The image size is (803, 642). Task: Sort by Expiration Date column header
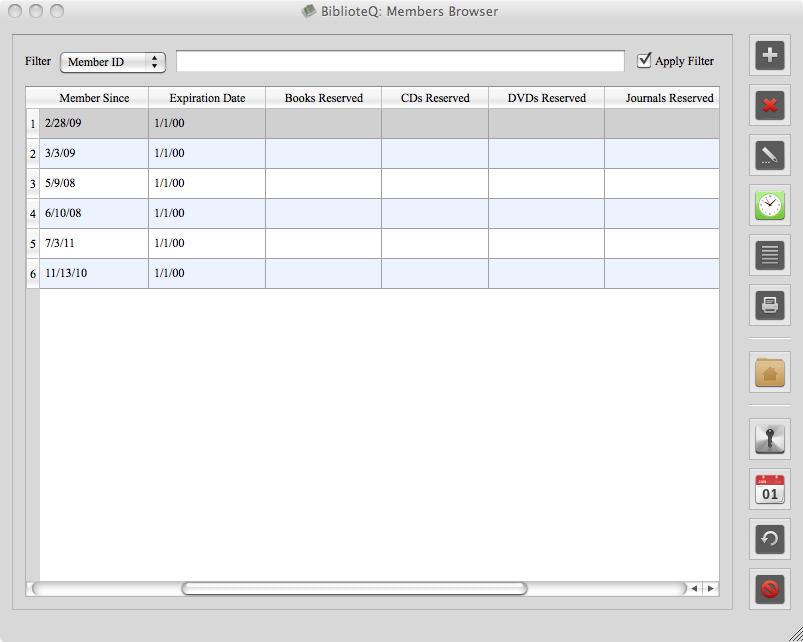point(207,98)
